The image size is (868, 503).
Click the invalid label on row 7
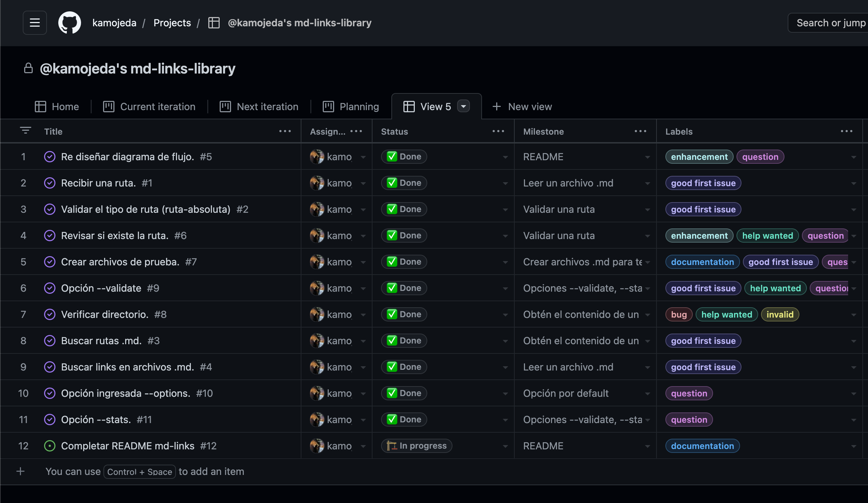pos(780,314)
